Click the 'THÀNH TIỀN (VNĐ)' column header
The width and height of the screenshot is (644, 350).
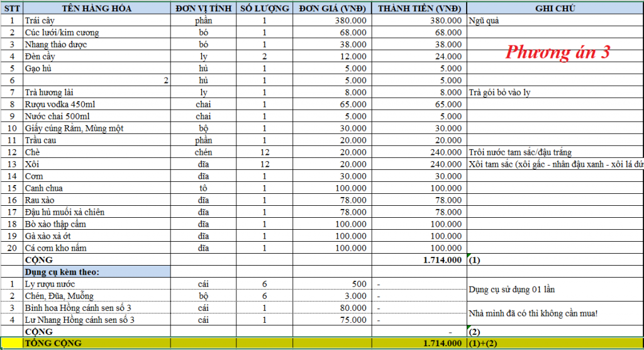click(419, 8)
